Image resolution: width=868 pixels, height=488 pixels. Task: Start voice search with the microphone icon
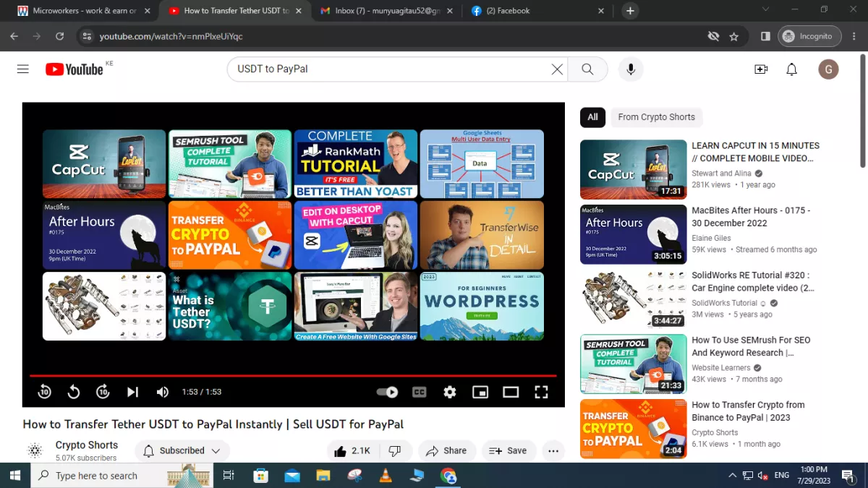[x=631, y=69]
